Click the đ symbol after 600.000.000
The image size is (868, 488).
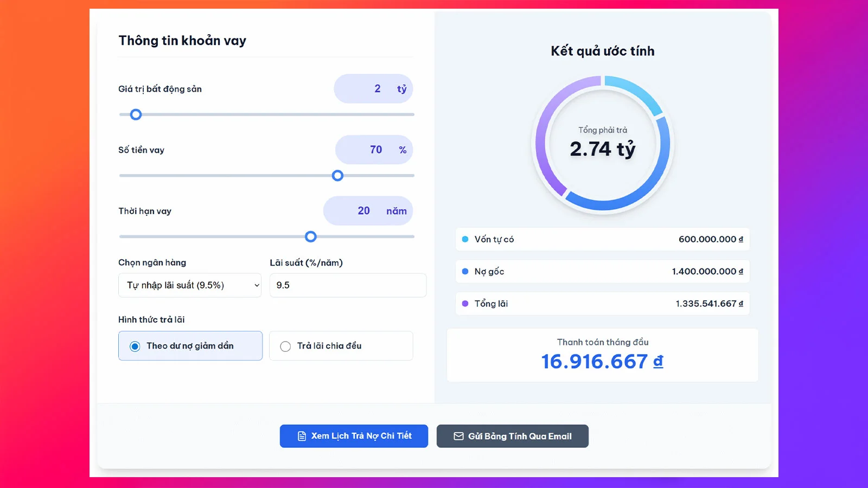[742, 239]
